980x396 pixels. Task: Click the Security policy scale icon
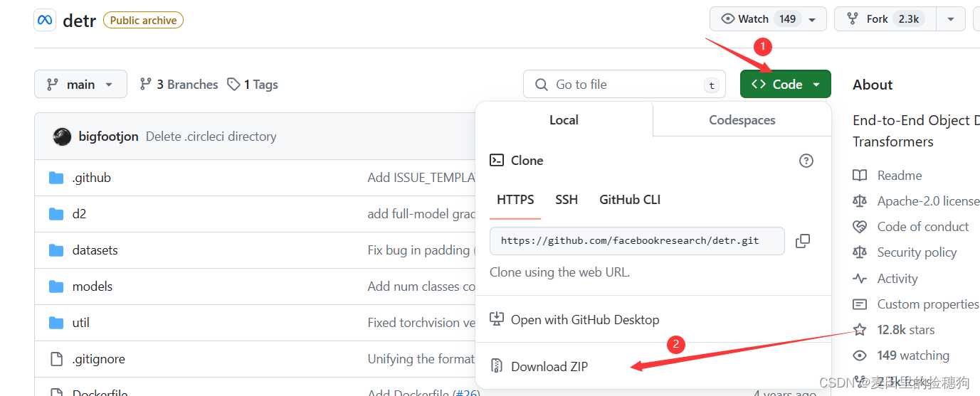(860, 252)
